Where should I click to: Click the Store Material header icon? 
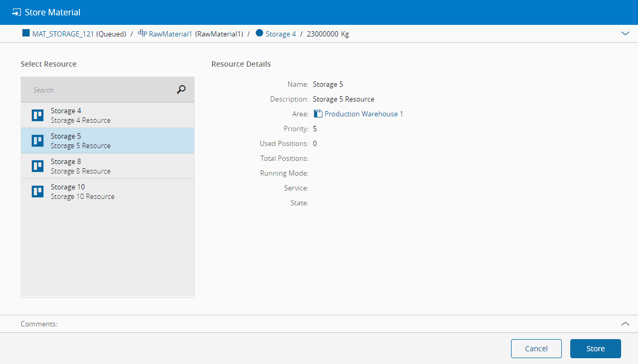pyautogui.click(x=16, y=12)
